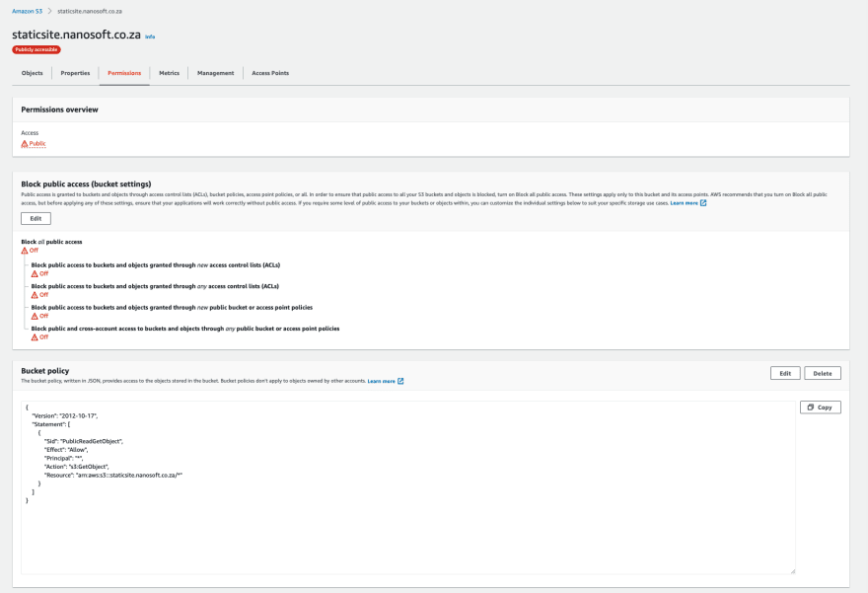Click Off warning icon under new ACLs setting

click(35, 273)
